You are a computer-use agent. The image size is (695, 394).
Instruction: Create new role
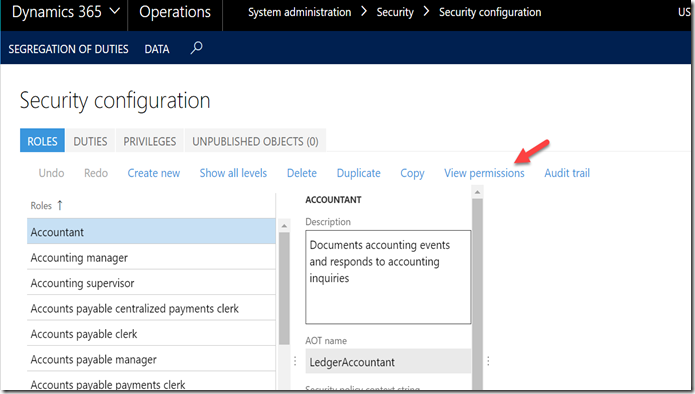click(154, 173)
